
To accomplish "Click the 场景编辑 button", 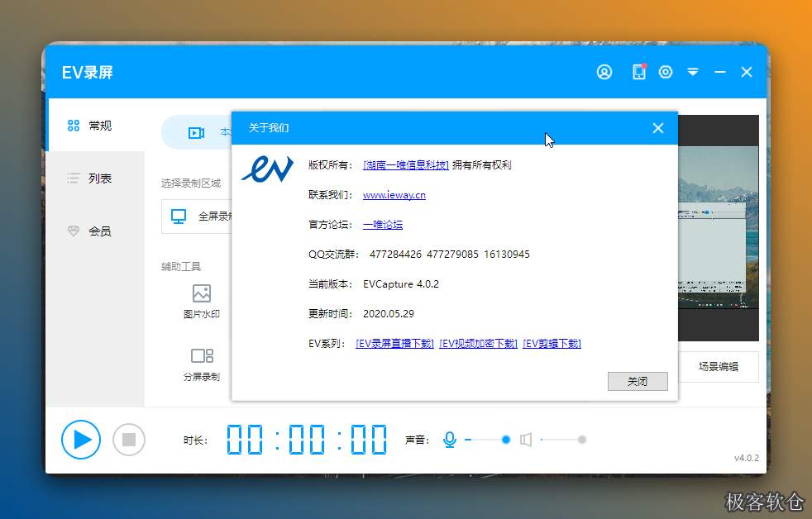I will coord(719,367).
